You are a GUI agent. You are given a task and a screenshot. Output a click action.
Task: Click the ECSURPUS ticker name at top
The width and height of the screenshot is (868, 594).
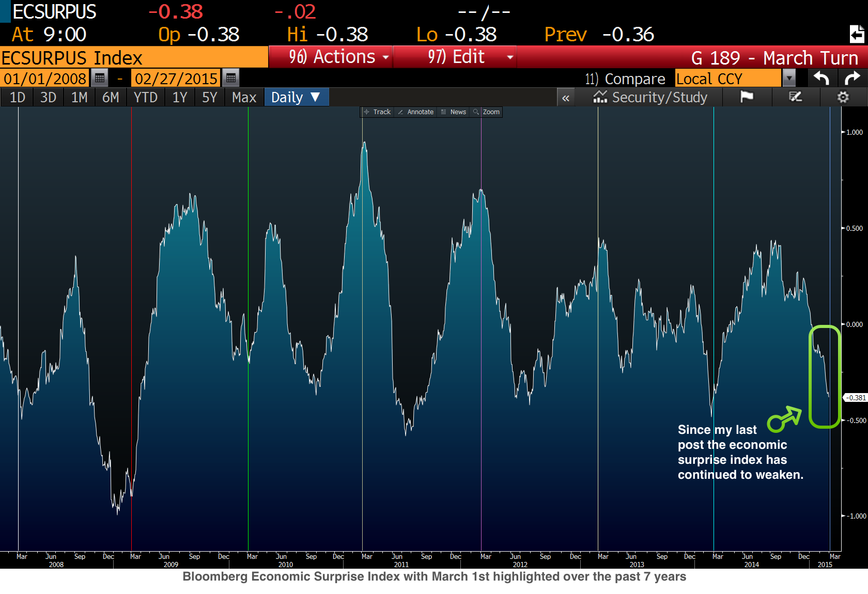click(x=55, y=12)
